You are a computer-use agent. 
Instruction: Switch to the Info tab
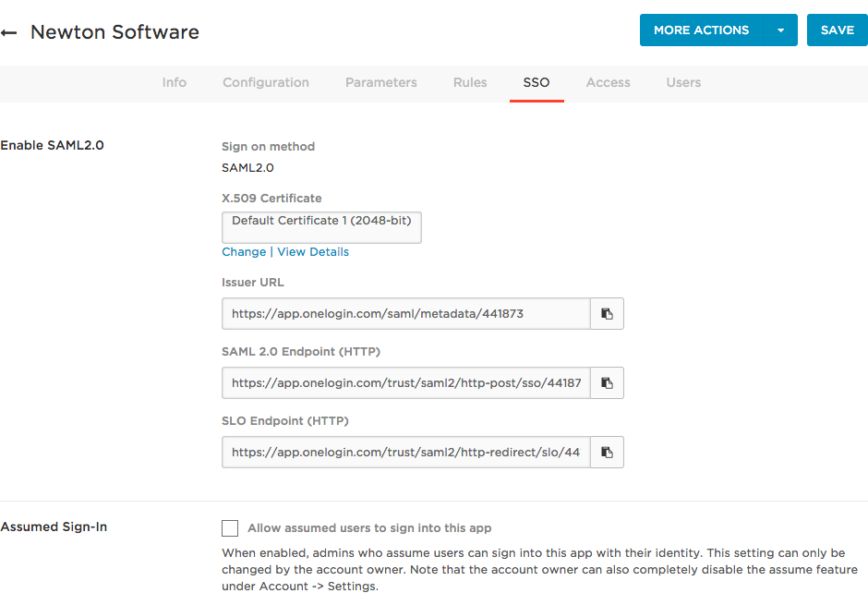[175, 83]
